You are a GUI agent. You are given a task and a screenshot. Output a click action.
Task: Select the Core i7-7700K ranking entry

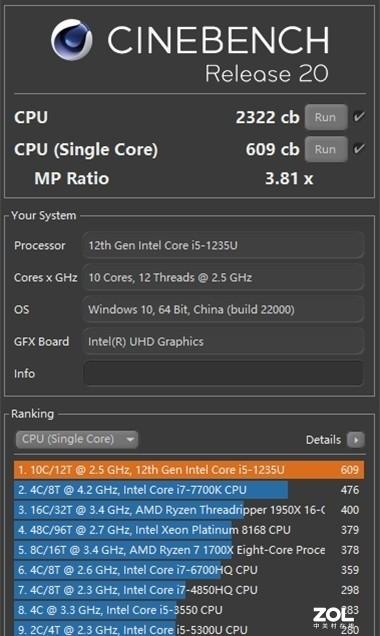pyautogui.click(x=189, y=490)
